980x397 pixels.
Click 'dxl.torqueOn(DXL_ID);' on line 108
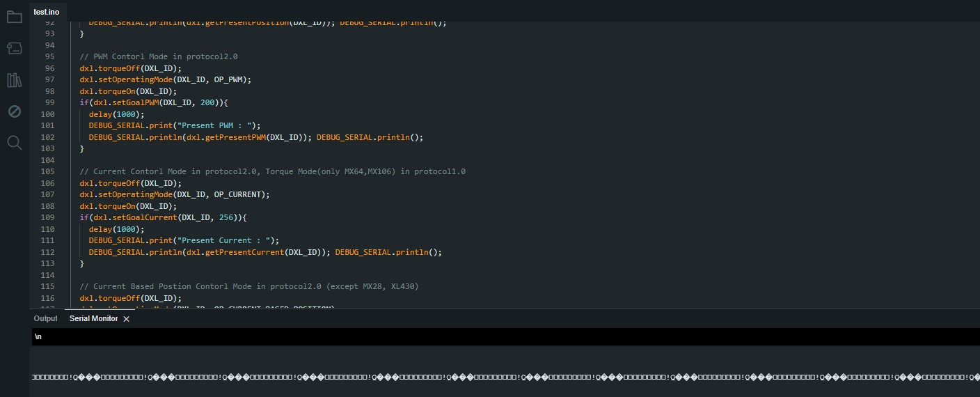[128, 206]
